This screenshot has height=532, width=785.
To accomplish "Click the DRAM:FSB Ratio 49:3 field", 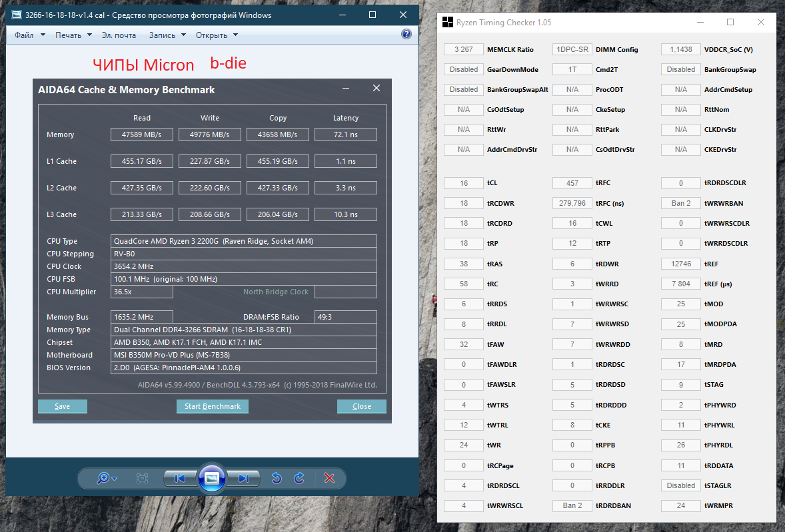I will point(345,317).
